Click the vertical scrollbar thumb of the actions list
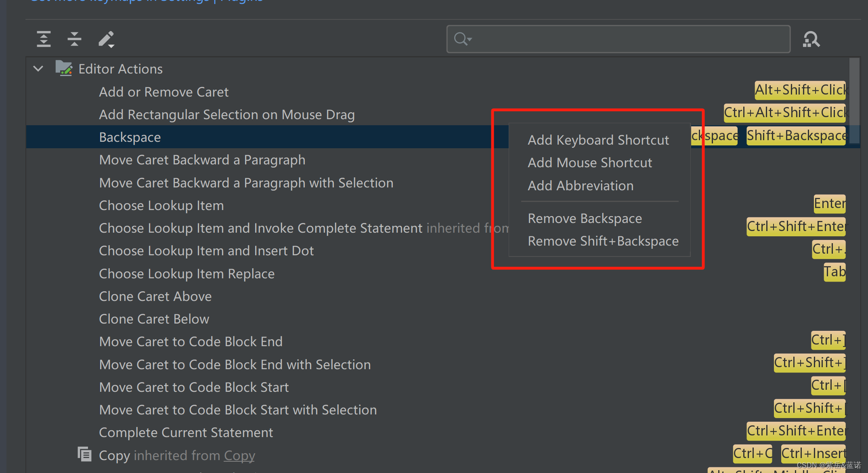 (854, 101)
